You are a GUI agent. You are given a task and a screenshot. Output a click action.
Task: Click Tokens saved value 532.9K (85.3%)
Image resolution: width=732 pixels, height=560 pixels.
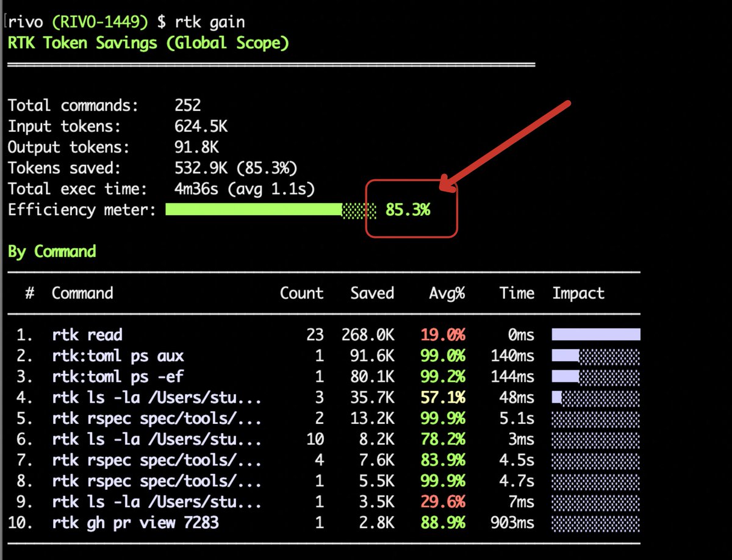[x=236, y=168]
